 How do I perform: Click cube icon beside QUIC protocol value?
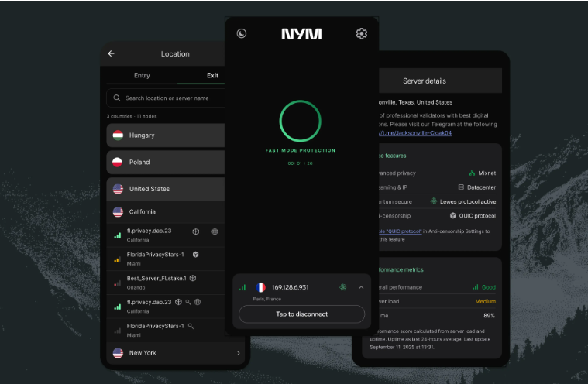coord(453,215)
